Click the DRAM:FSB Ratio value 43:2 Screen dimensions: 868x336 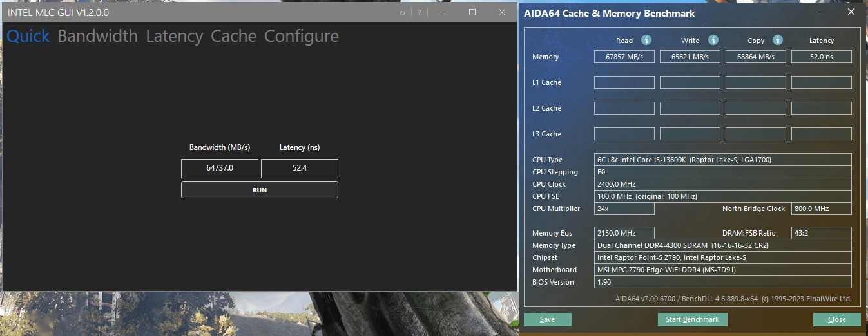click(x=822, y=233)
